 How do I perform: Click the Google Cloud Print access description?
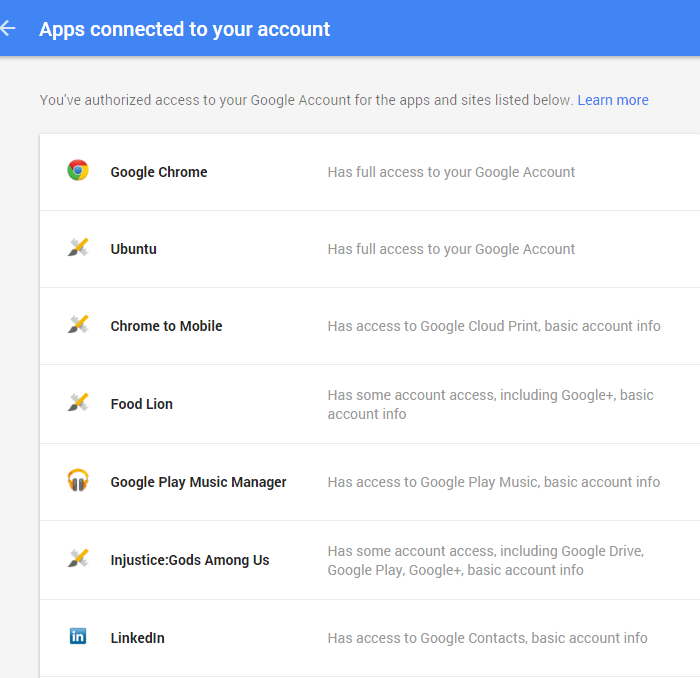[494, 326]
